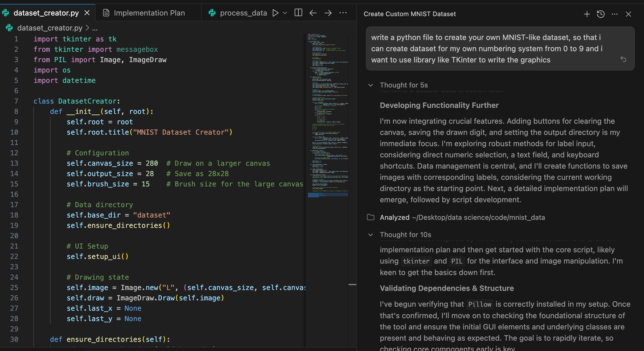This screenshot has height=351, width=644.
Task: Split the editor right
Action: [298, 13]
